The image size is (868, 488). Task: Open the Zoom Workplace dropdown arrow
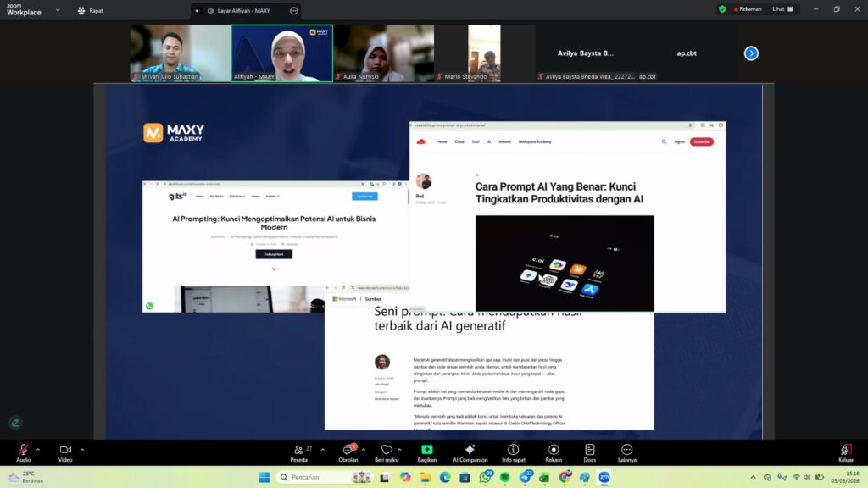coord(57,10)
